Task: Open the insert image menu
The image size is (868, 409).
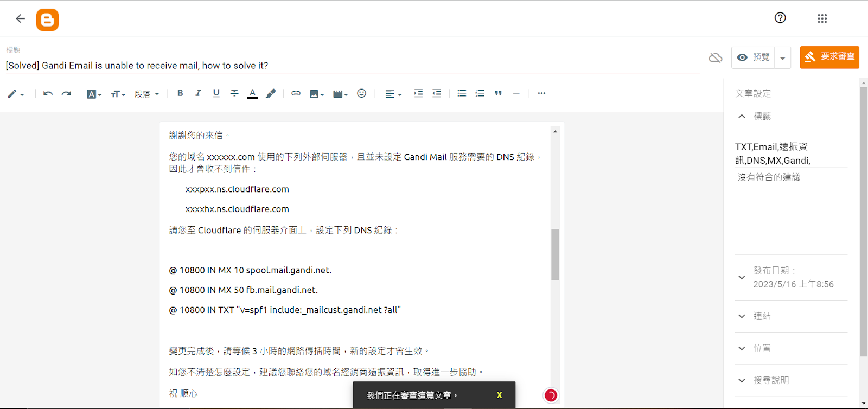Action: (316, 94)
